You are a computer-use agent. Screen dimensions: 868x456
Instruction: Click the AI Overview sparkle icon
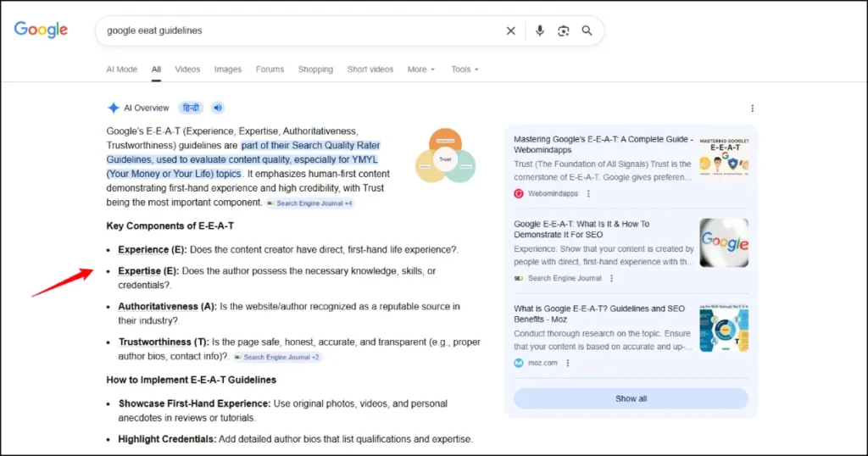(114, 108)
